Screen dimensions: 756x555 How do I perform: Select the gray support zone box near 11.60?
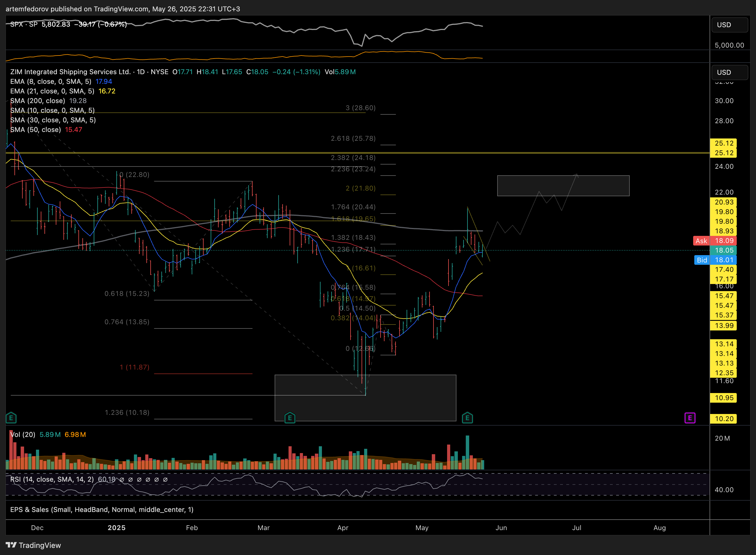(366, 398)
